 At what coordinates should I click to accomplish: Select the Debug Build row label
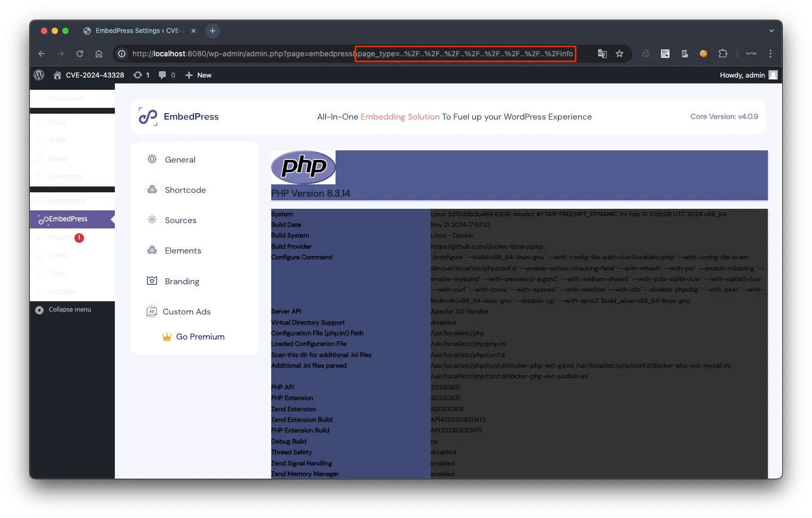[289, 442]
